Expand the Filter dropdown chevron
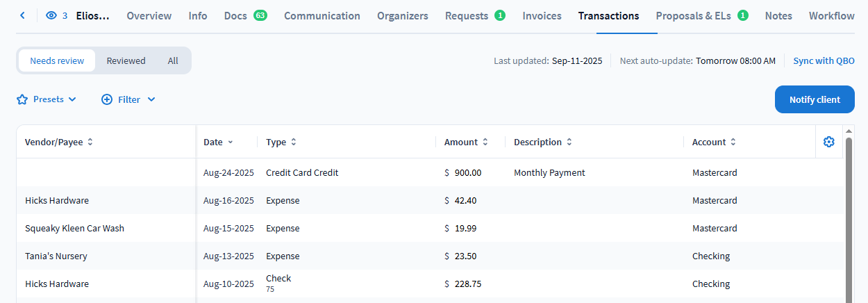The image size is (868, 303). click(151, 99)
